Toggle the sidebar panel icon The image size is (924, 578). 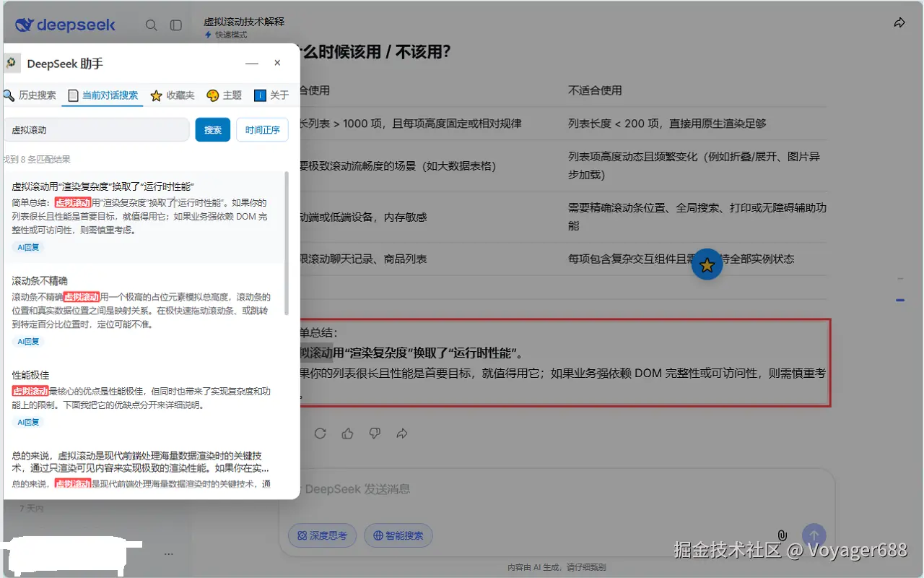coord(176,25)
